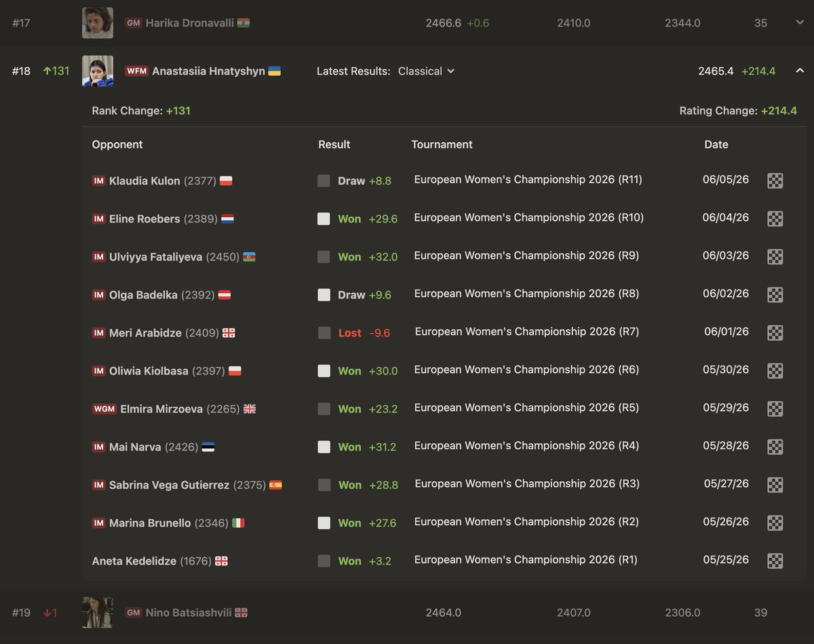Open opponent Meri Arabidze's profile

coord(145,333)
